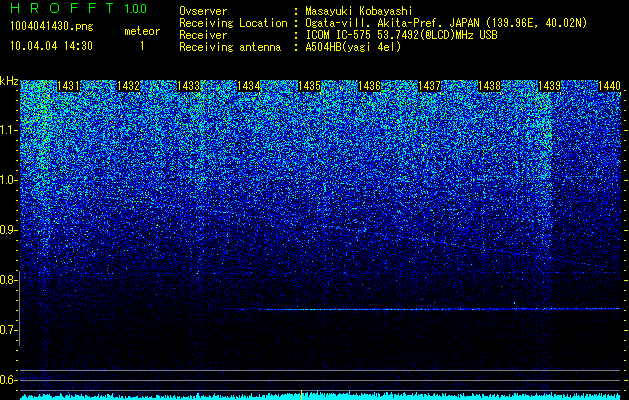
Task: Click the grey vertical range bar beside the frequency axis
Action: coord(19,309)
